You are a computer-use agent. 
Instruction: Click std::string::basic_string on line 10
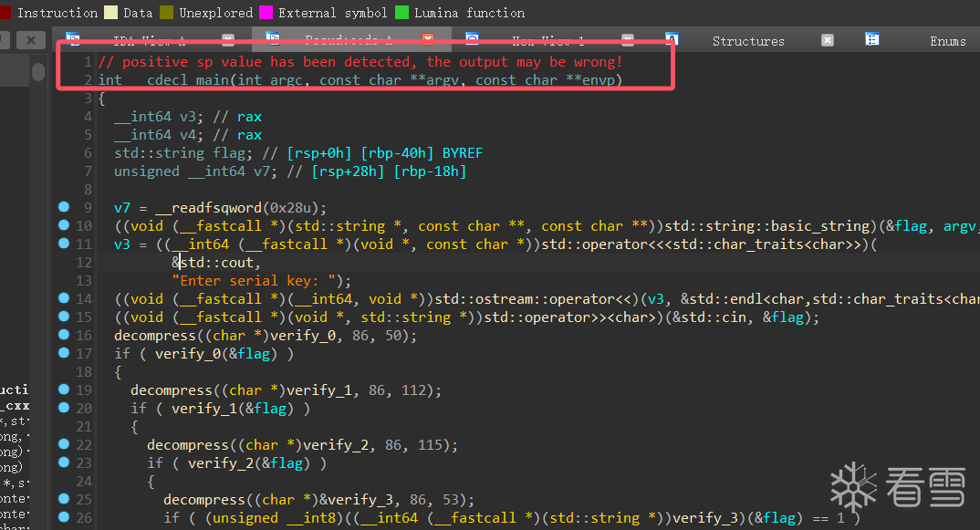point(767,226)
